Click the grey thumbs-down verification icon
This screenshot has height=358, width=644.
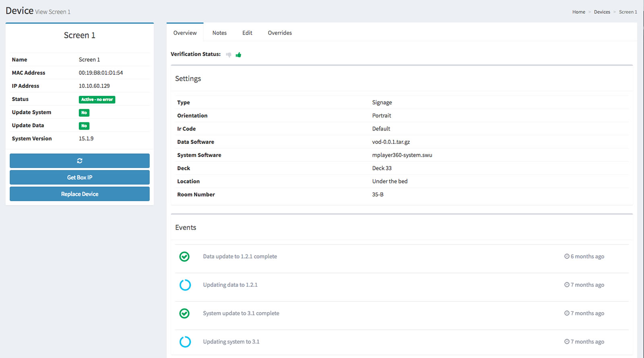click(229, 55)
